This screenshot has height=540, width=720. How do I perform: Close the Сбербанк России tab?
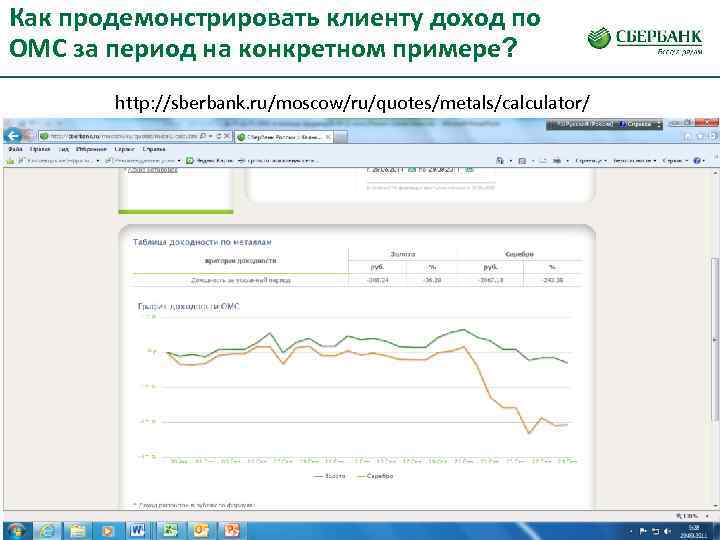328,137
